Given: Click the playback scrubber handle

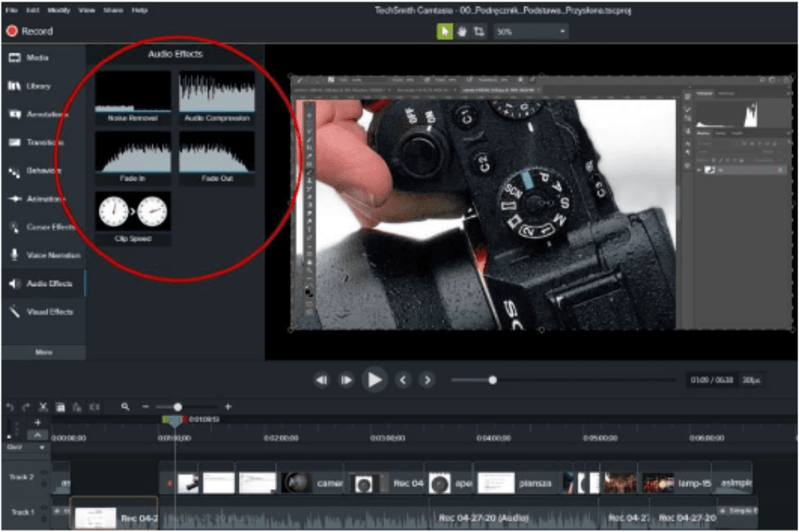Looking at the screenshot, I should click(492, 380).
